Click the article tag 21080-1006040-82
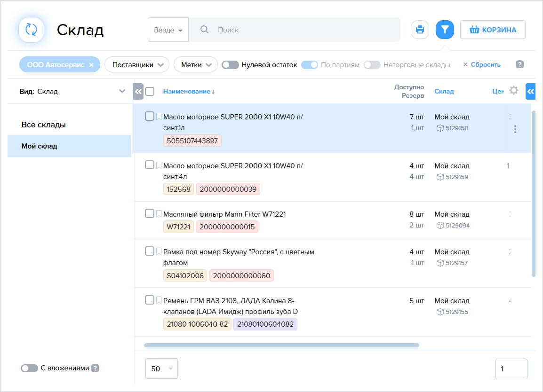The image size is (543, 392). 197,324
